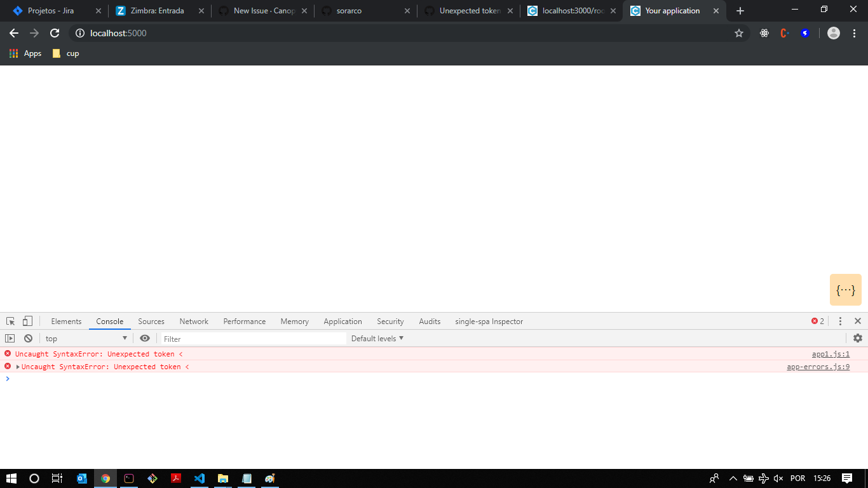Image resolution: width=868 pixels, height=488 pixels.
Task: Open the Default levels dropdown
Action: coord(377,338)
